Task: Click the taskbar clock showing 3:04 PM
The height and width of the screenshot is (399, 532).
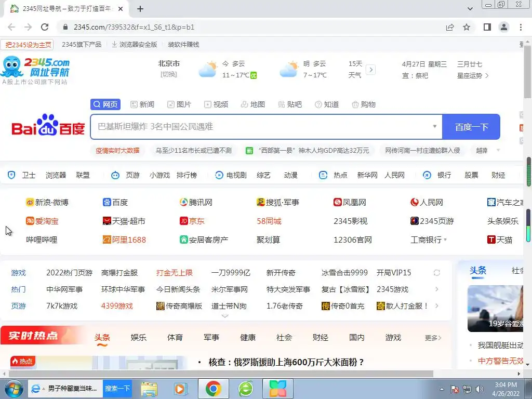Action: tap(506, 389)
